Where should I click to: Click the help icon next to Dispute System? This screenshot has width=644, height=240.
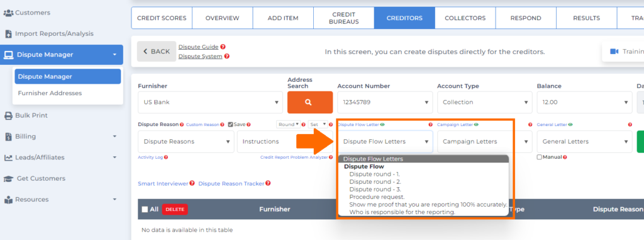(226, 57)
